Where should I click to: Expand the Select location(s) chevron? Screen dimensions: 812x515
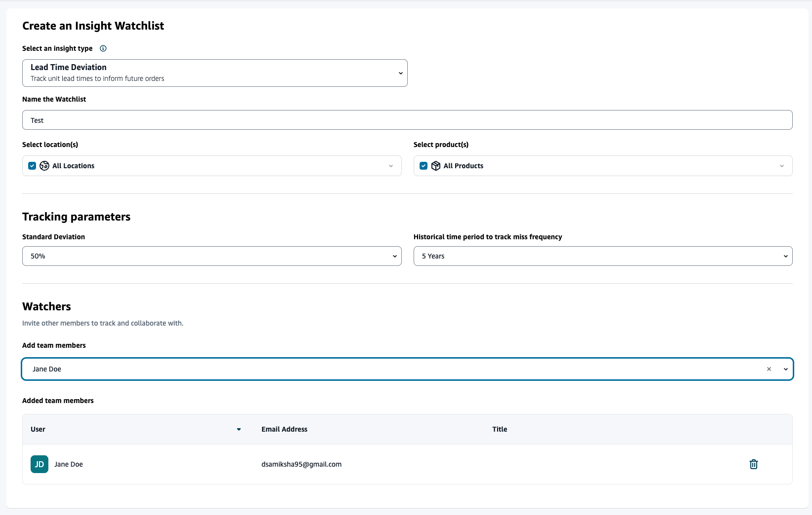tap(391, 166)
